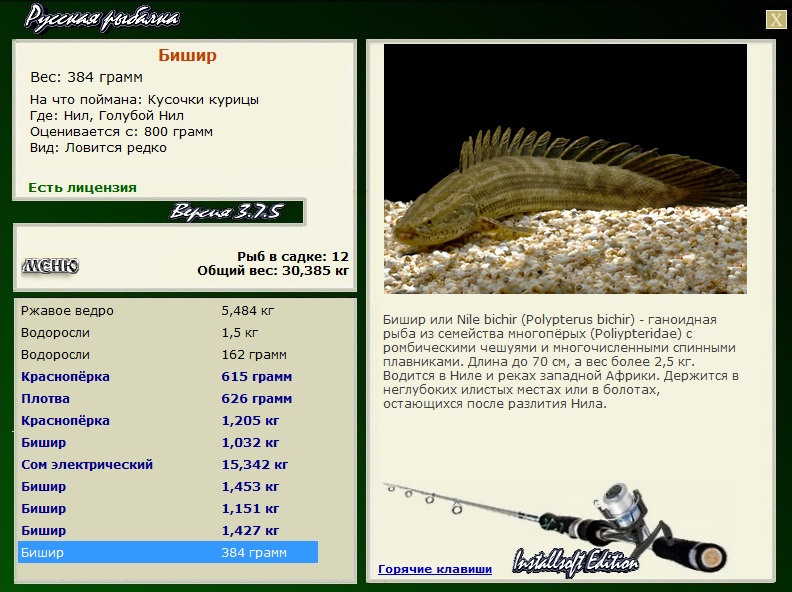Viewport: 792px width, 592px height.
Task: Select the Плотва 626 грамм row
Action: (x=168, y=399)
